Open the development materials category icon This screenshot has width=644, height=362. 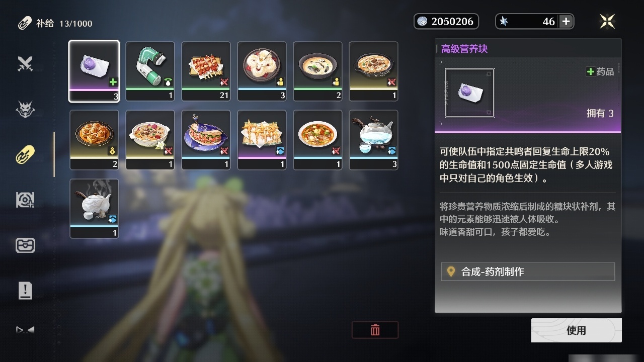point(25,200)
